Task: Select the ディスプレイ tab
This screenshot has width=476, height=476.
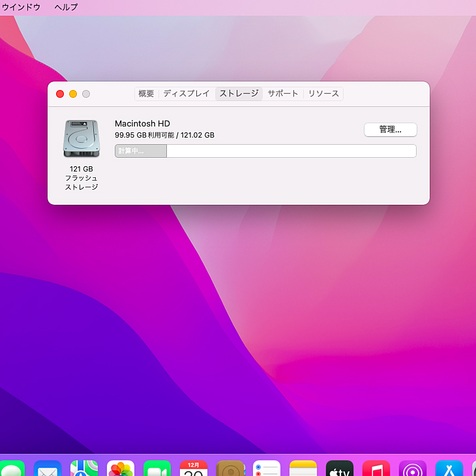Action: click(186, 94)
